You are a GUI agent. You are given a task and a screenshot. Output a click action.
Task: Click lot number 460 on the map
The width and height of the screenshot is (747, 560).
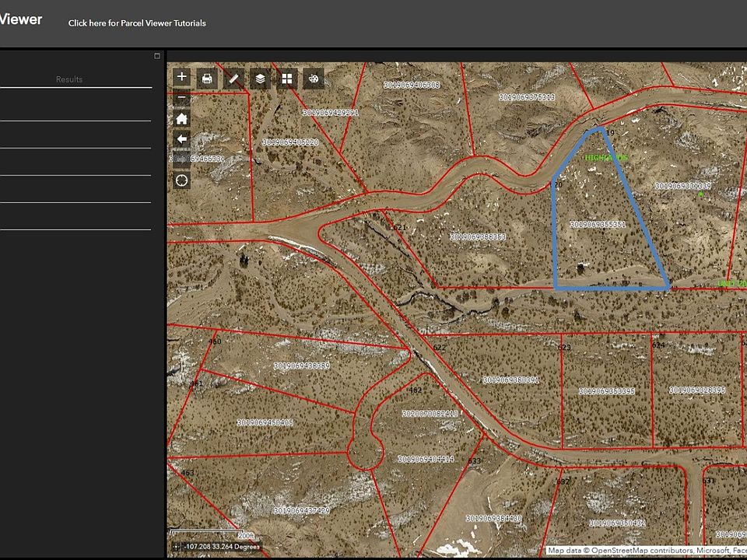(215, 341)
